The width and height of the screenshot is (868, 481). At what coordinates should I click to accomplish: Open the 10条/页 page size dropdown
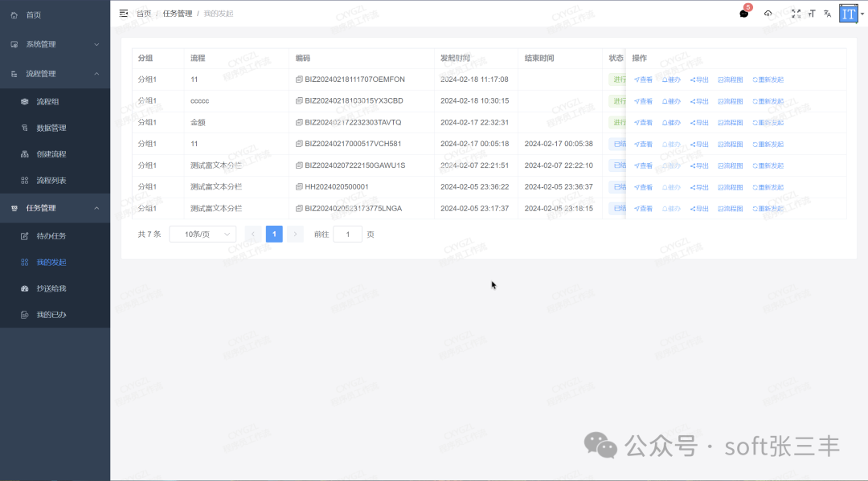tap(202, 233)
